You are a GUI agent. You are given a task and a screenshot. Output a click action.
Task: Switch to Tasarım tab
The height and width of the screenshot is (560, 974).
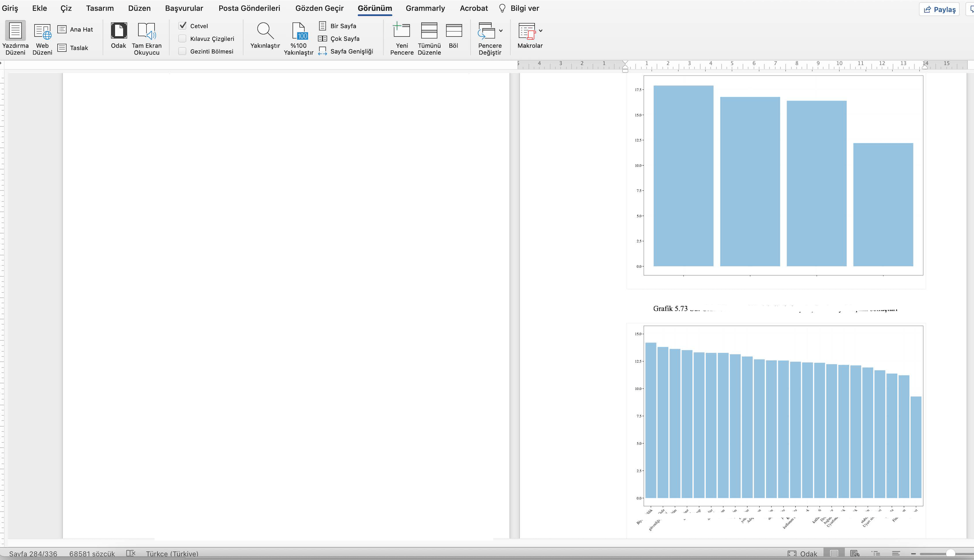click(100, 8)
